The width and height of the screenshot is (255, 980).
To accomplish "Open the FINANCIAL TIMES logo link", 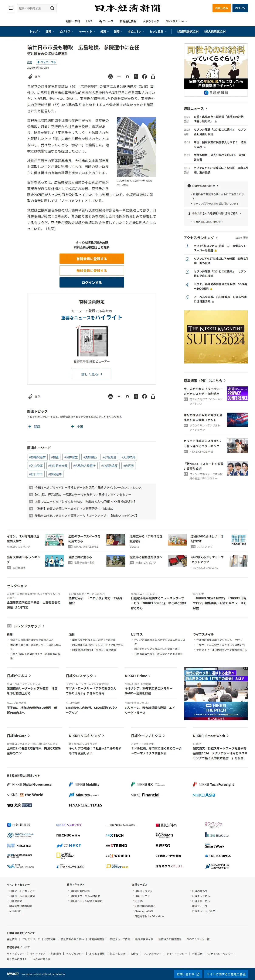I will (85, 805).
